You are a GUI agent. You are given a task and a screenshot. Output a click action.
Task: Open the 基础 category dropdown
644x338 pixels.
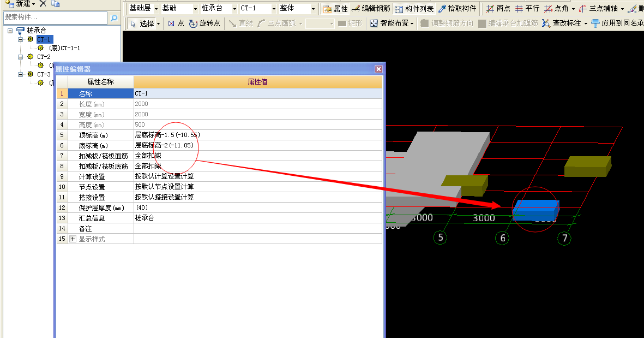click(196, 9)
